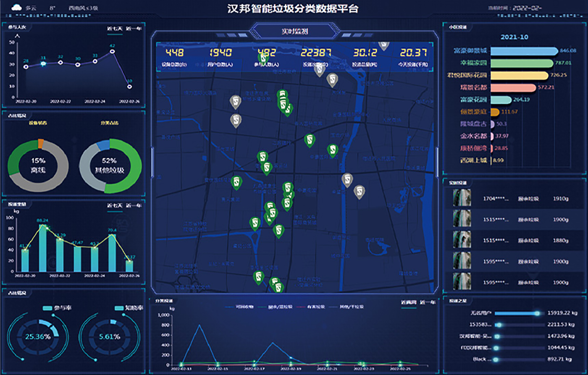Click the 参与率 legend icon
Image resolution: width=588 pixels, height=375 pixels.
click(47, 308)
